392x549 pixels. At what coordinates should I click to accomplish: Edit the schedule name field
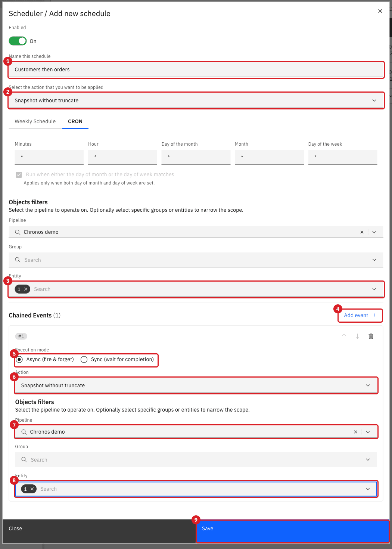[x=196, y=69]
